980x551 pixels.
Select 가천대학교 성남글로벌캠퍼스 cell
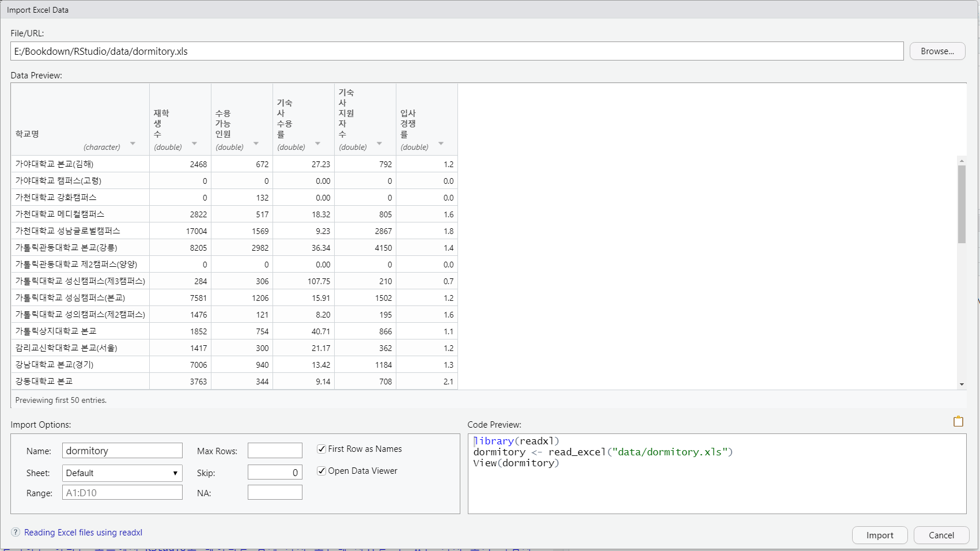click(80, 231)
